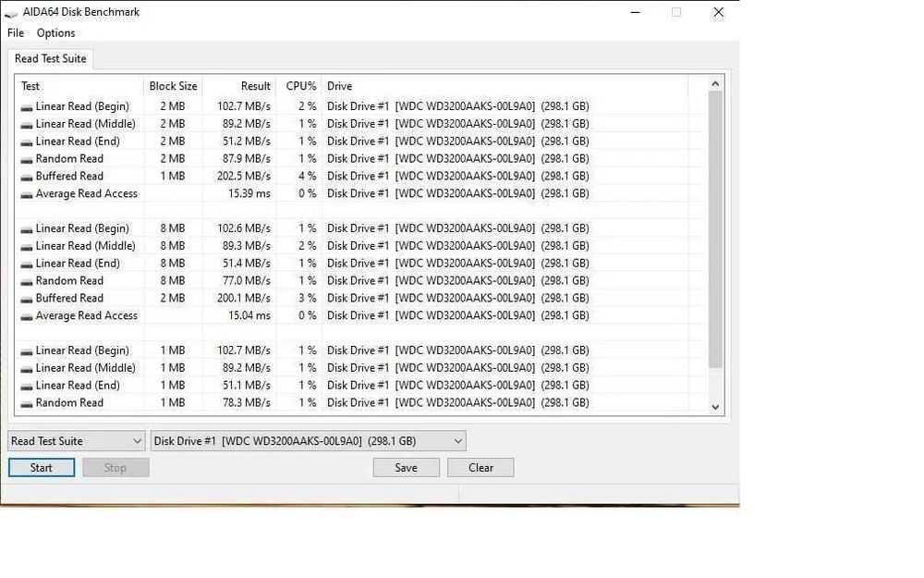
Task: Click disk icon of Linear Read (Middle) 1 MB row
Action: tap(27, 369)
